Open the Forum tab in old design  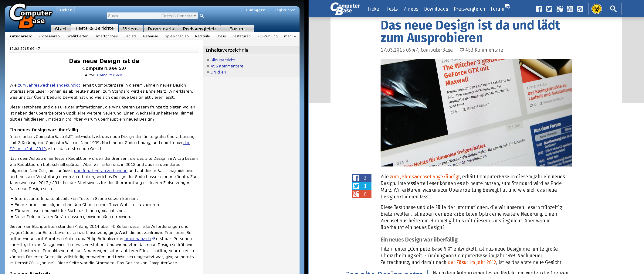point(237,29)
